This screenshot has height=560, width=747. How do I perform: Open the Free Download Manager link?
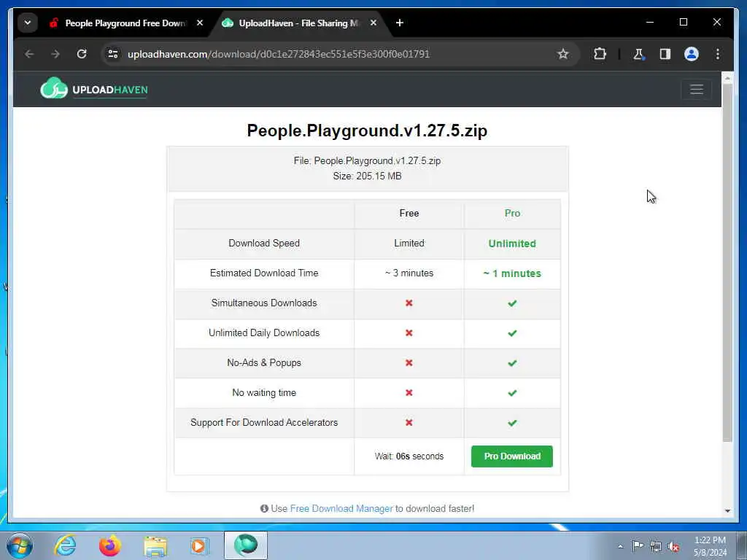(x=341, y=508)
